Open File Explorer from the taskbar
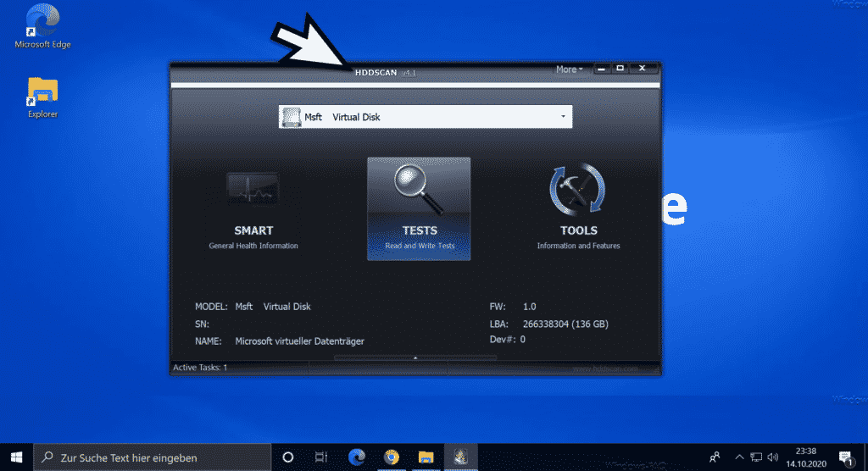This screenshot has height=471, width=868. click(426, 457)
